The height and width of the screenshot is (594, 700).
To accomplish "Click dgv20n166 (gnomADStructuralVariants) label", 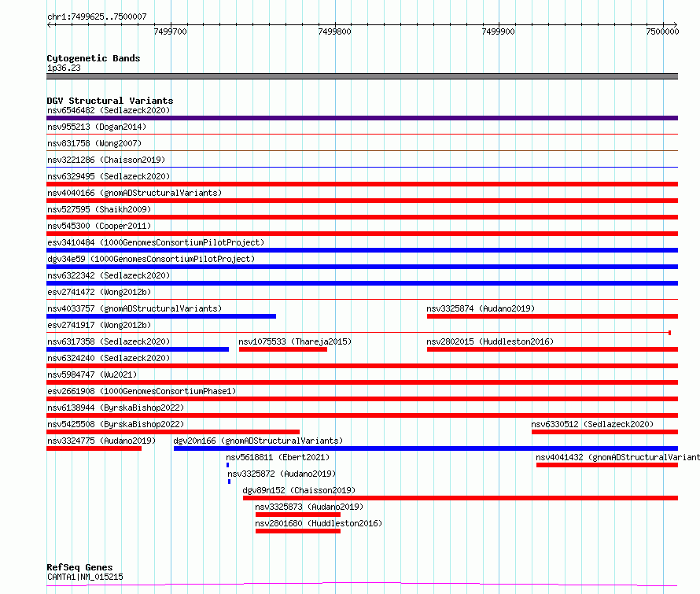I will tap(258, 441).
